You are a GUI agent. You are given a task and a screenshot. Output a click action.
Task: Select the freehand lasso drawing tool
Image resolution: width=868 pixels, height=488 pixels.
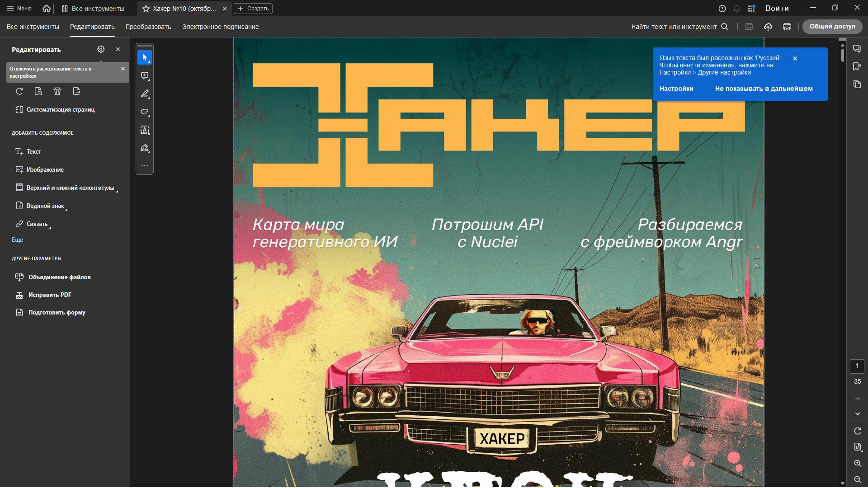tap(145, 112)
